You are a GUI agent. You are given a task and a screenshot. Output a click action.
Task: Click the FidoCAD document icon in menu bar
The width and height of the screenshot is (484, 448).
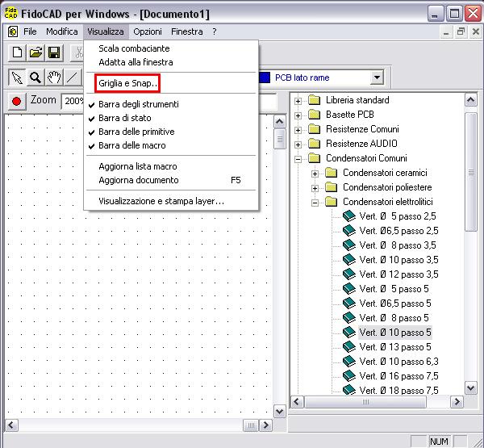coord(13,31)
